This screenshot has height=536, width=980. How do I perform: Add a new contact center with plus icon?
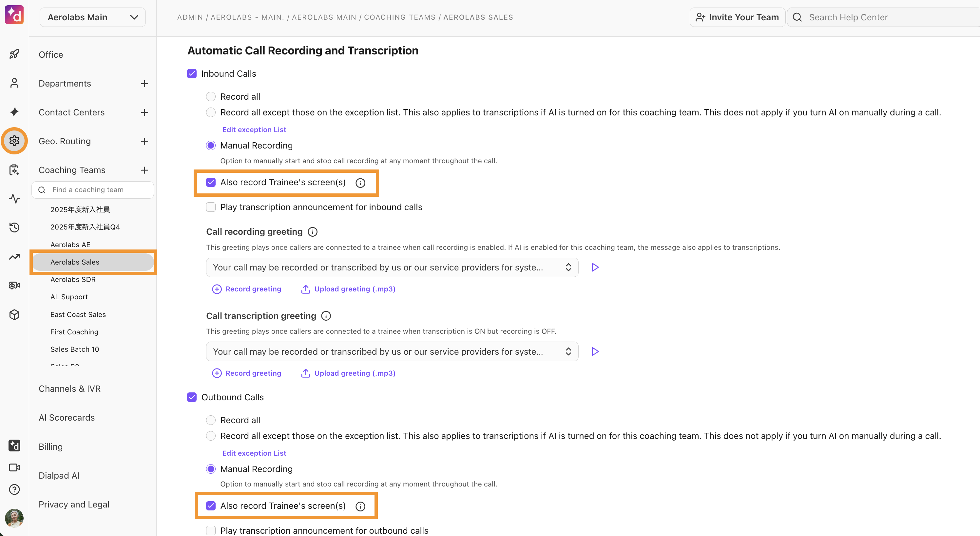click(x=144, y=112)
